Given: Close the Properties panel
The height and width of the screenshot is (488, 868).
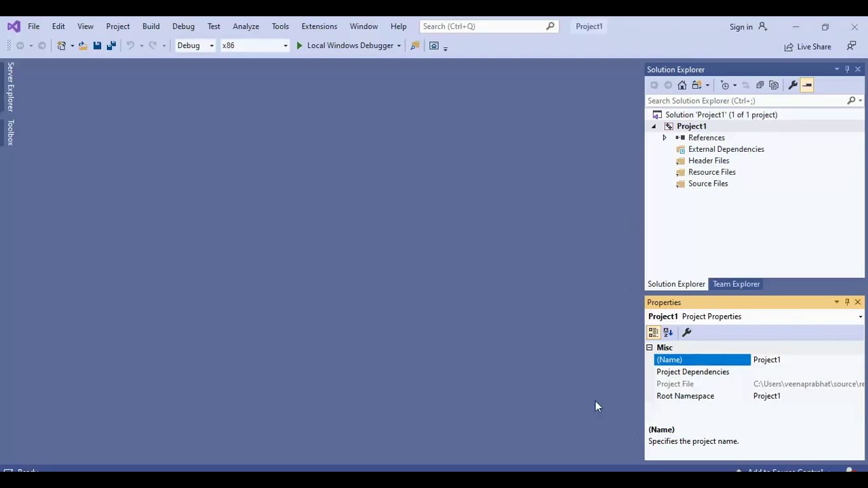Looking at the screenshot, I should pyautogui.click(x=858, y=302).
